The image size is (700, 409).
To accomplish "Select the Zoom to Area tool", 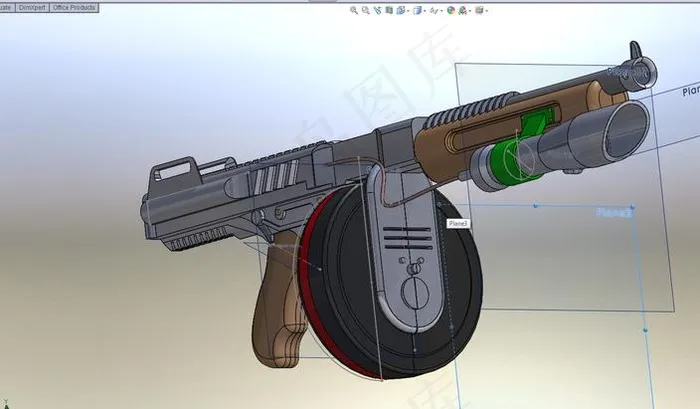I will tap(366, 10).
